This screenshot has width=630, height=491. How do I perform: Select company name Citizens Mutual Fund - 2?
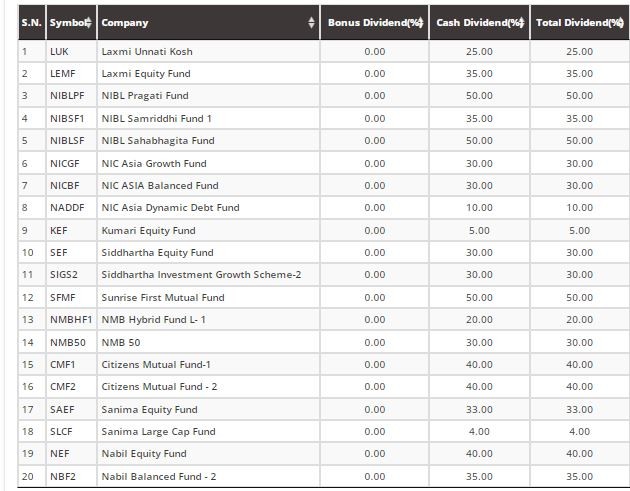click(x=159, y=387)
